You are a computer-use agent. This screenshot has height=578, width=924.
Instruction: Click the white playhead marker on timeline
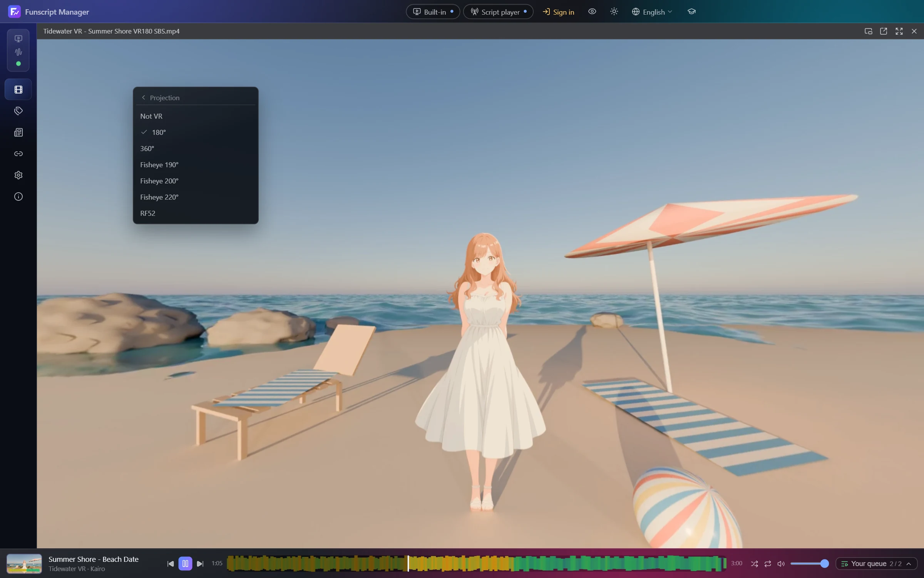point(408,564)
